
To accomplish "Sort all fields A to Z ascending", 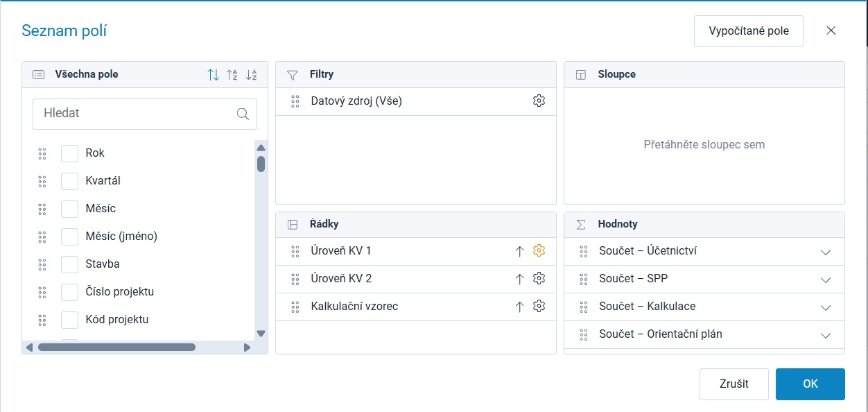I will tap(232, 74).
